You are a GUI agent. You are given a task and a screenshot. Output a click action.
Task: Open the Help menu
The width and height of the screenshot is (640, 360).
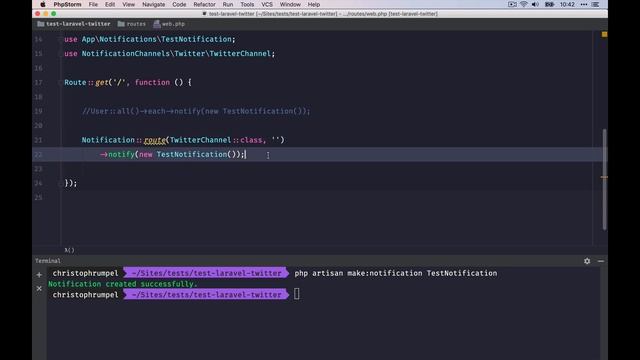click(x=313, y=4)
